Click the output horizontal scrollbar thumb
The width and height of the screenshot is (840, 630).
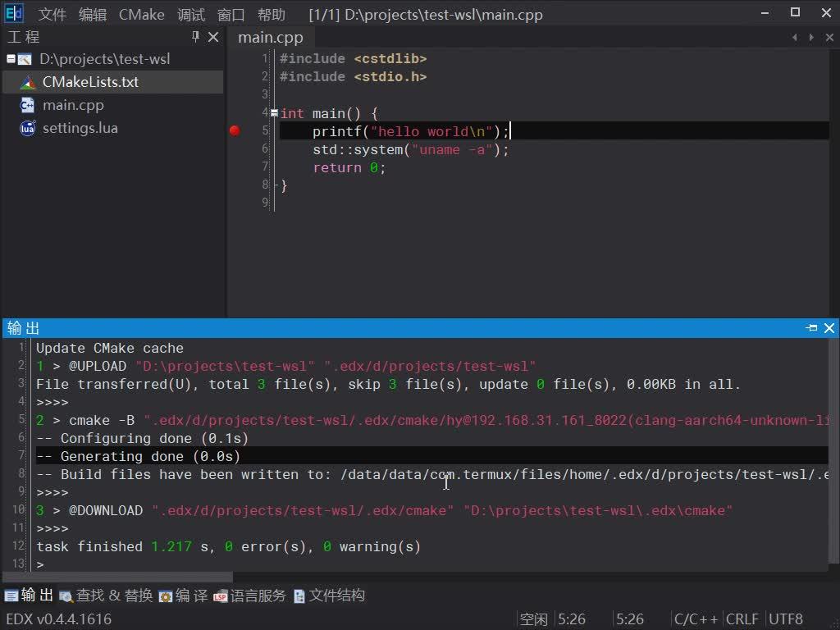(118, 577)
